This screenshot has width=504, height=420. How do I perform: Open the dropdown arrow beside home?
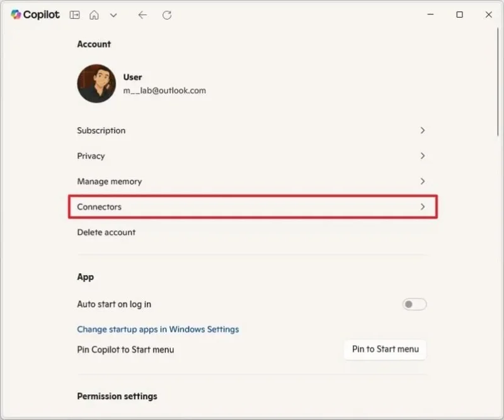(x=113, y=15)
